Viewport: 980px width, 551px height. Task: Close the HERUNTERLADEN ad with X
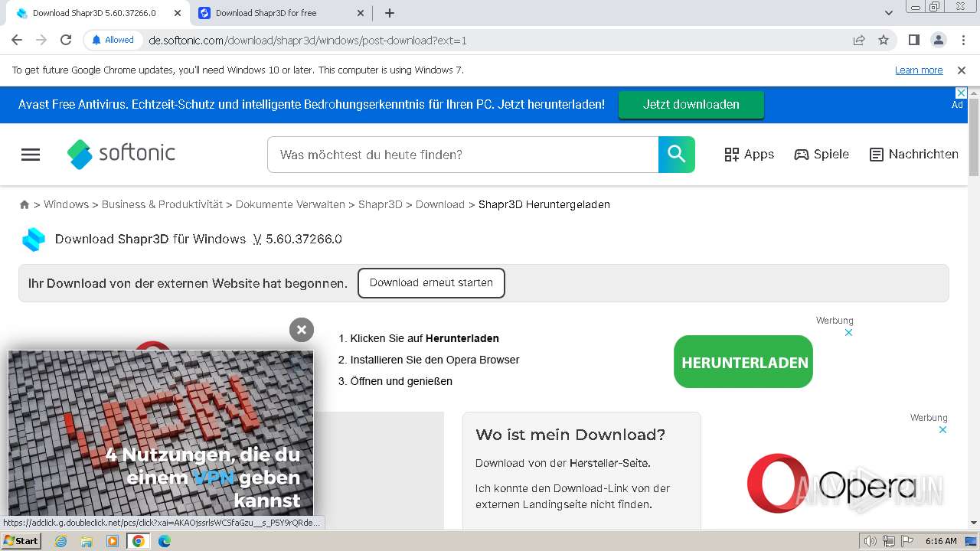[x=848, y=332]
